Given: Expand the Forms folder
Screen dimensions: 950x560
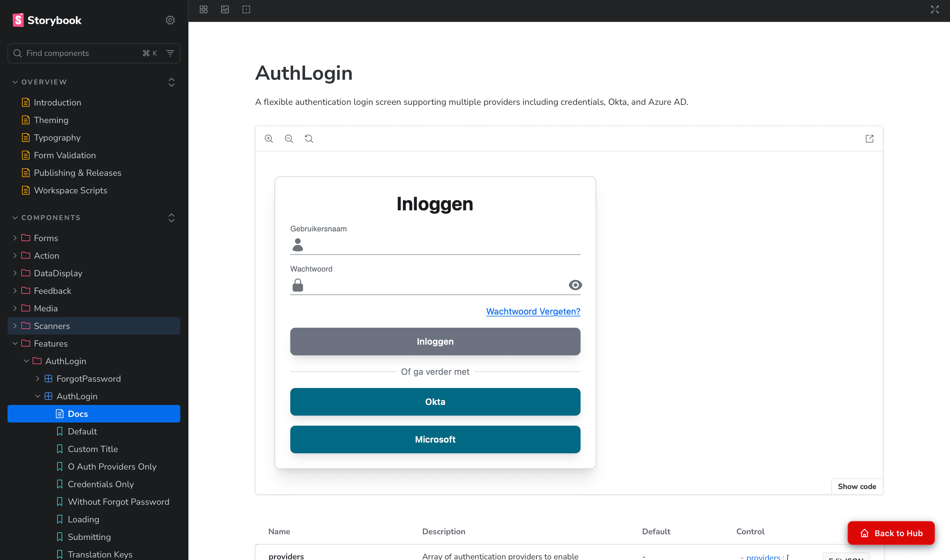Looking at the screenshot, I should (x=94, y=238).
